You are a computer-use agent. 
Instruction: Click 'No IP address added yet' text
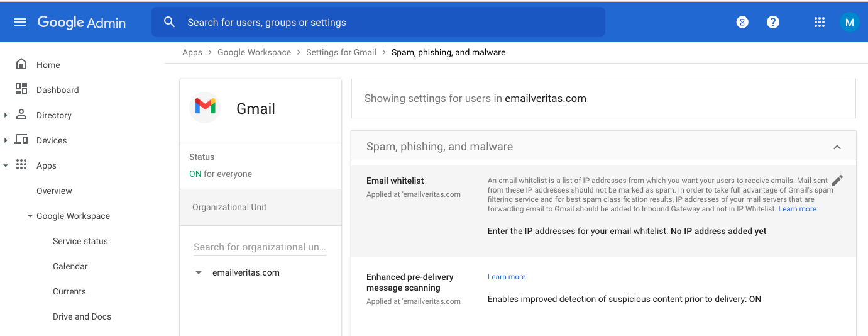(718, 231)
